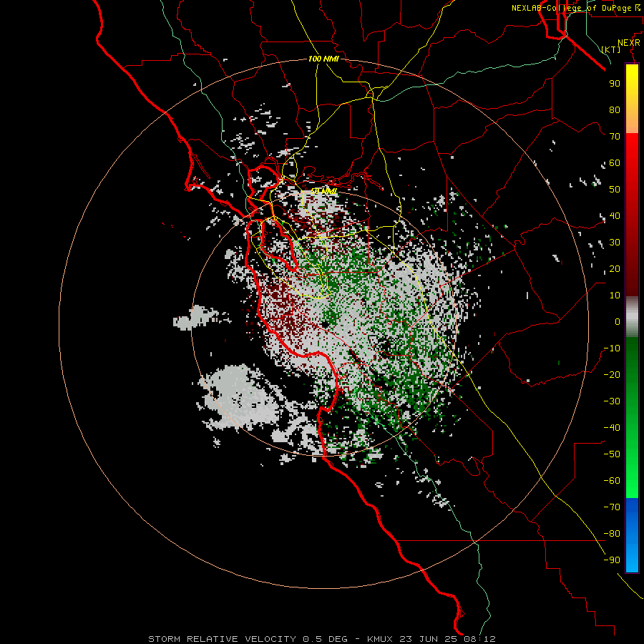644x644 pixels.
Task: Select the -40 value on velocity scale
Action: (x=612, y=428)
